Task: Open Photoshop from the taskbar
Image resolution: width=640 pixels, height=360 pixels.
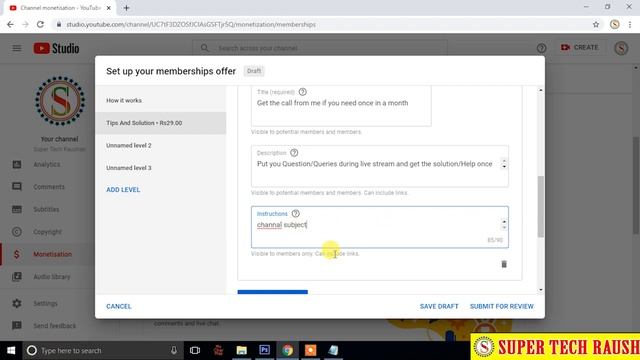Action: 264,350
